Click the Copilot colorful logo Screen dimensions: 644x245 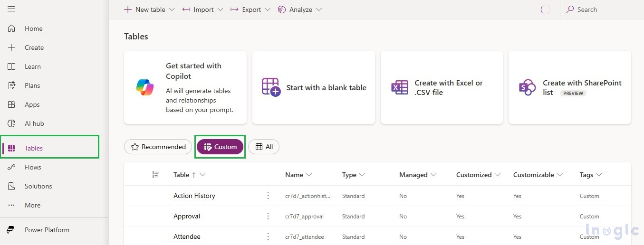coord(145,87)
